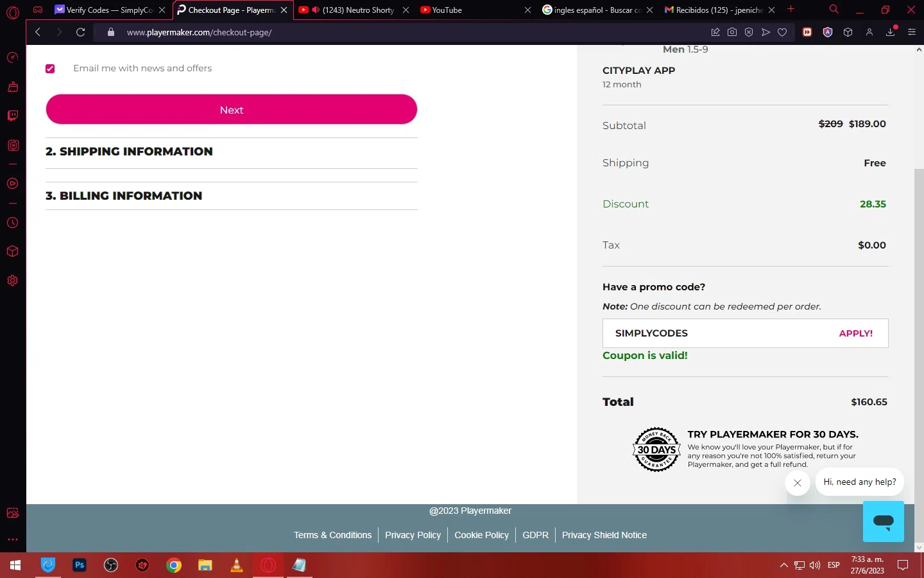The height and width of the screenshot is (578, 924).
Task: Open Easy Setup sliders icon
Action: tap(912, 32)
